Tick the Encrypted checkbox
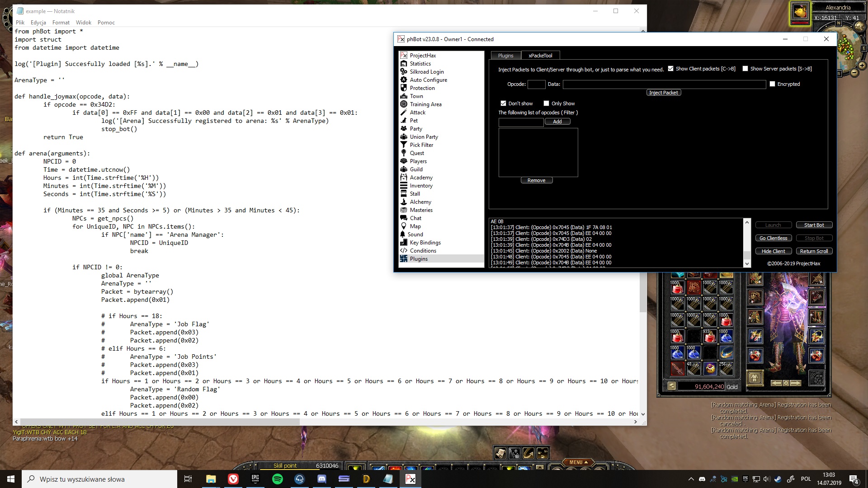Screen dimensions: 868x488 [x=773, y=84]
